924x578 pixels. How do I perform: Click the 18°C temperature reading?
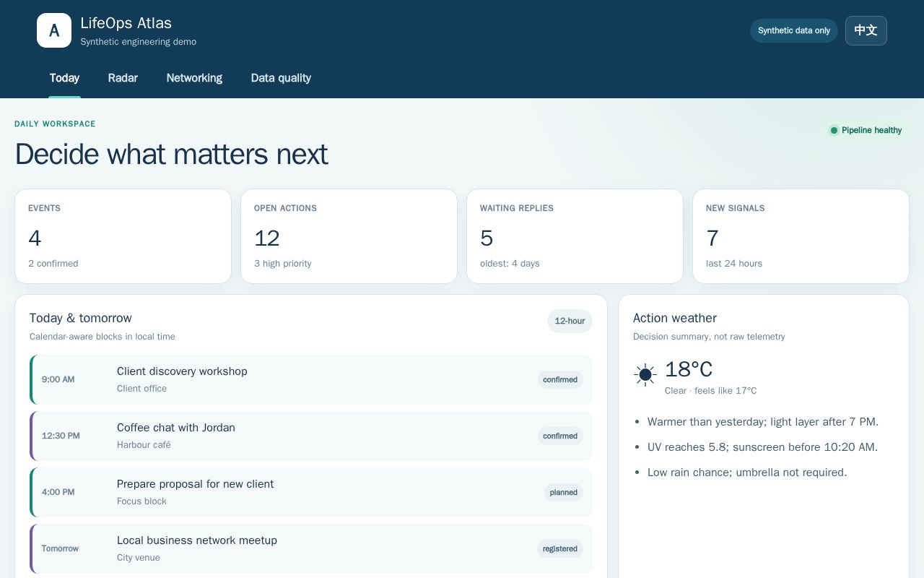pyautogui.click(x=689, y=369)
